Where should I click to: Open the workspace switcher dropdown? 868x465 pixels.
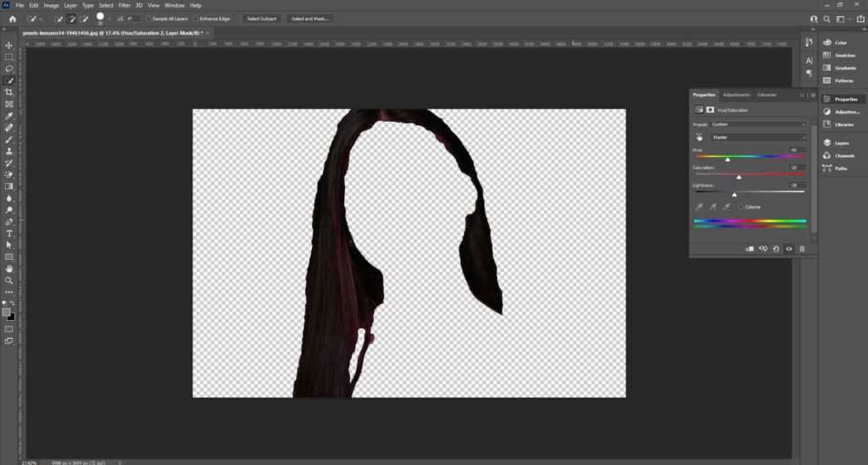point(843,19)
